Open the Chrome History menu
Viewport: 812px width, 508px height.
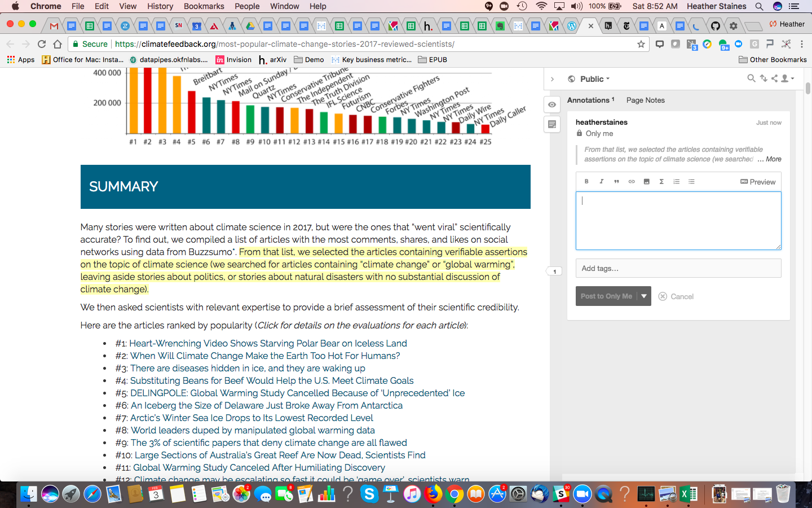[x=160, y=6]
